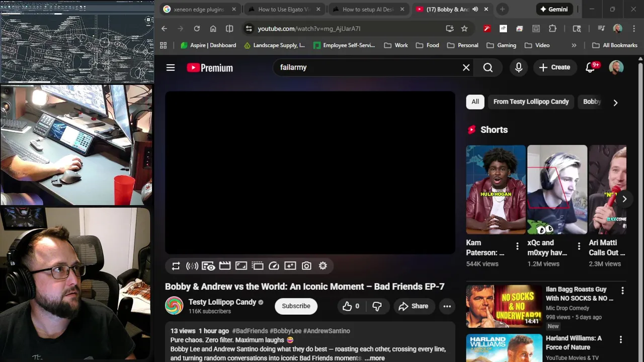Toggle the volume boost lightning icon
This screenshot has width=644, height=362.
(192, 266)
